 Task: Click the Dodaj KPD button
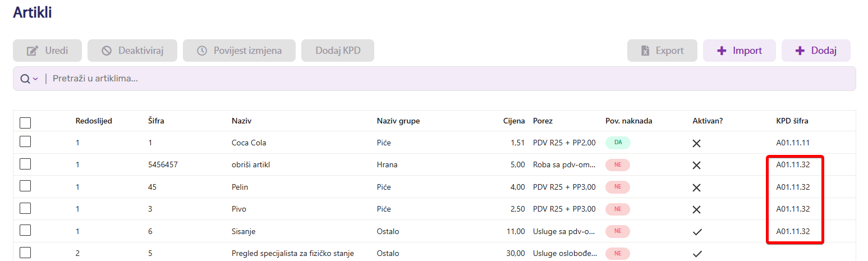point(337,51)
